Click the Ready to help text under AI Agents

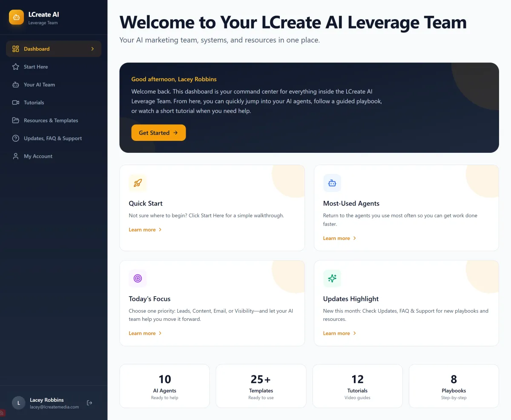click(164, 398)
